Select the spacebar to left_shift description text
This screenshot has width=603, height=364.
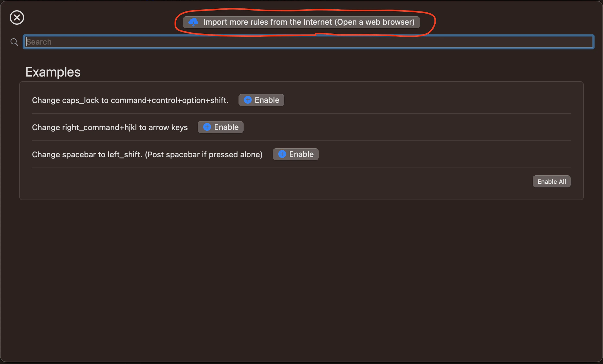147,155
